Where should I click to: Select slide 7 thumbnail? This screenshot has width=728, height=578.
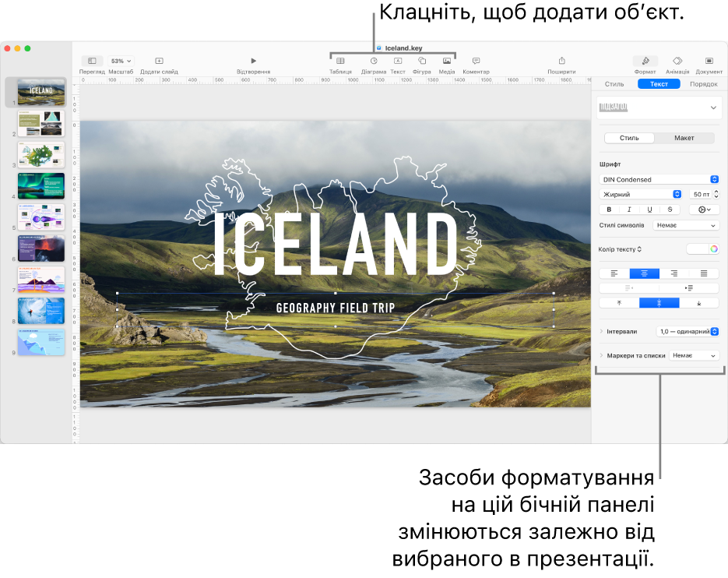pos(41,279)
